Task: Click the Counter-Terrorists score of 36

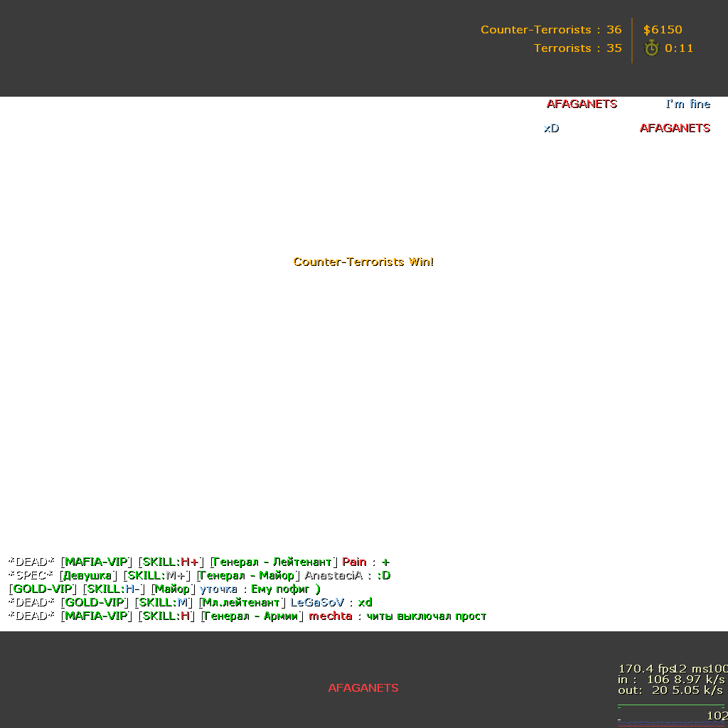Action: click(x=551, y=30)
